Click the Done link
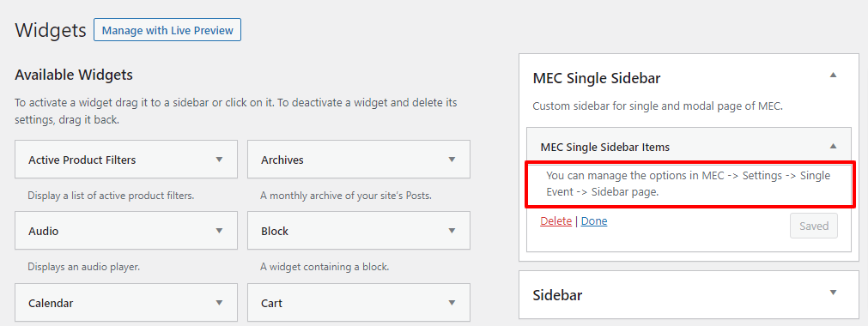This screenshot has width=868, height=326. (594, 220)
